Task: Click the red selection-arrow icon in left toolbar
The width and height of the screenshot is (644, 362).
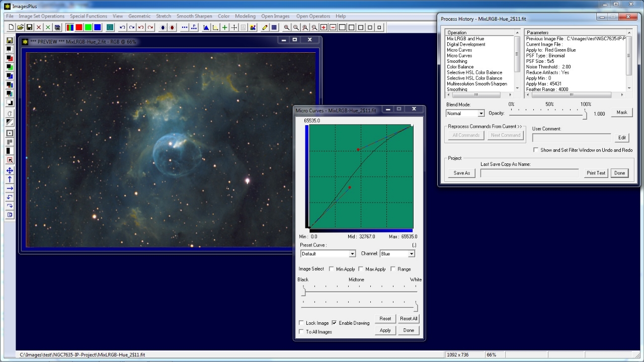Action: click(x=10, y=160)
